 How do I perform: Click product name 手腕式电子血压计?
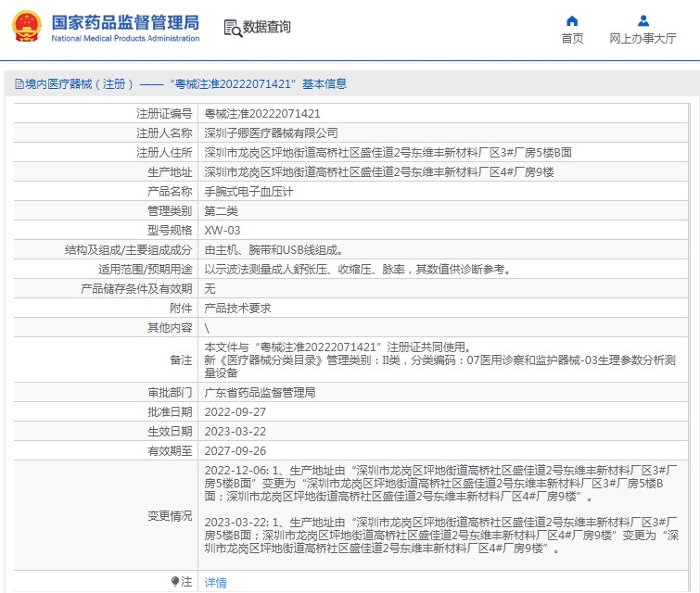248,192
